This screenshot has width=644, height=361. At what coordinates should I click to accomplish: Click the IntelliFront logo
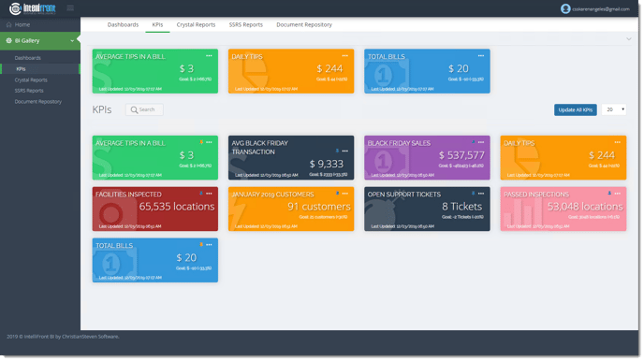[x=33, y=8]
